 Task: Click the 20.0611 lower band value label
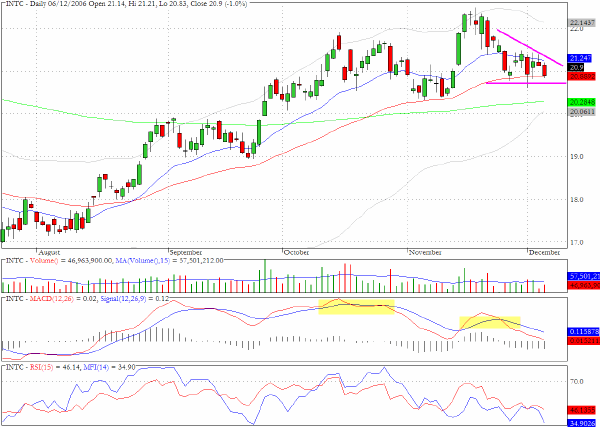point(582,112)
